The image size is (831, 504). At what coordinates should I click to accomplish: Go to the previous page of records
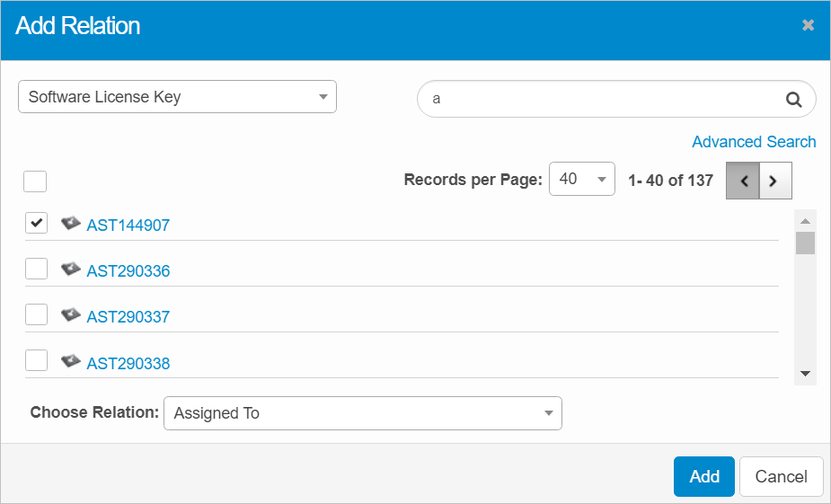tap(743, 181)
